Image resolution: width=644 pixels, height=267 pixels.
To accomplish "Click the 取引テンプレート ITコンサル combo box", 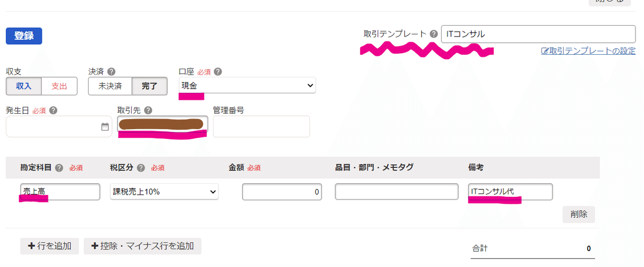I will tap(538, 34).
